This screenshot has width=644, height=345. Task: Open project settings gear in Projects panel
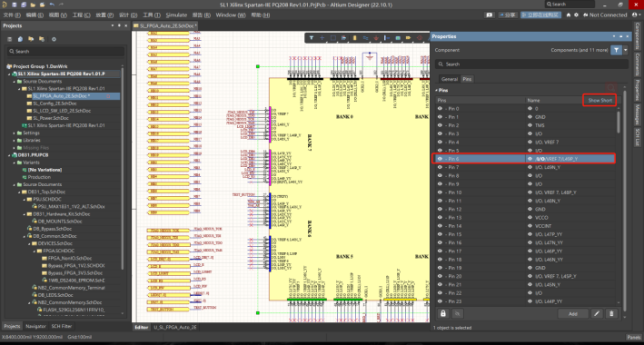[x=54, y=39]
